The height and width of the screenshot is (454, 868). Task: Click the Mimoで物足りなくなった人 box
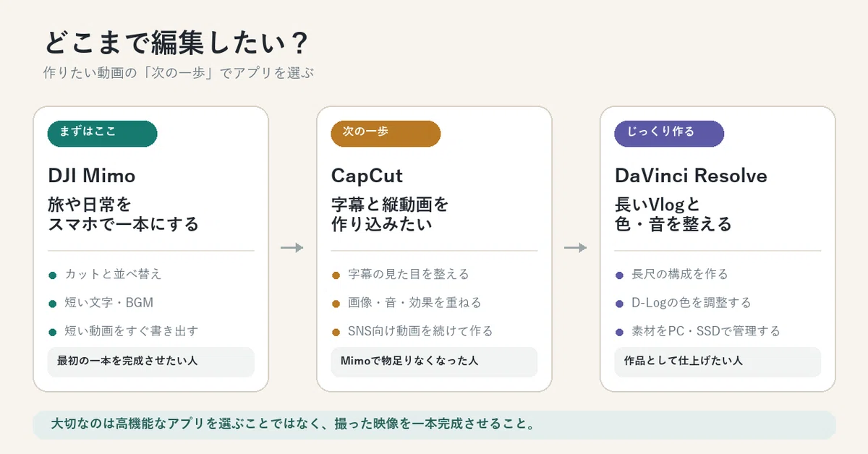tap(435, 362)
